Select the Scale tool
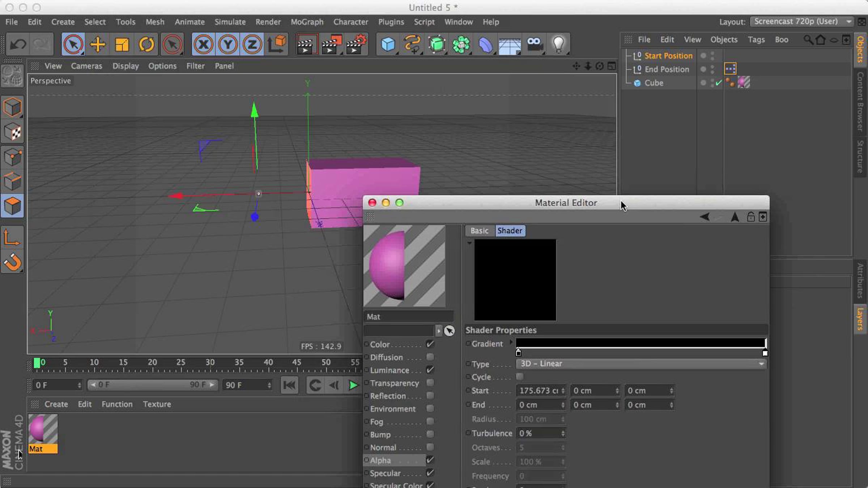868x488 pixels. (122, 44)
